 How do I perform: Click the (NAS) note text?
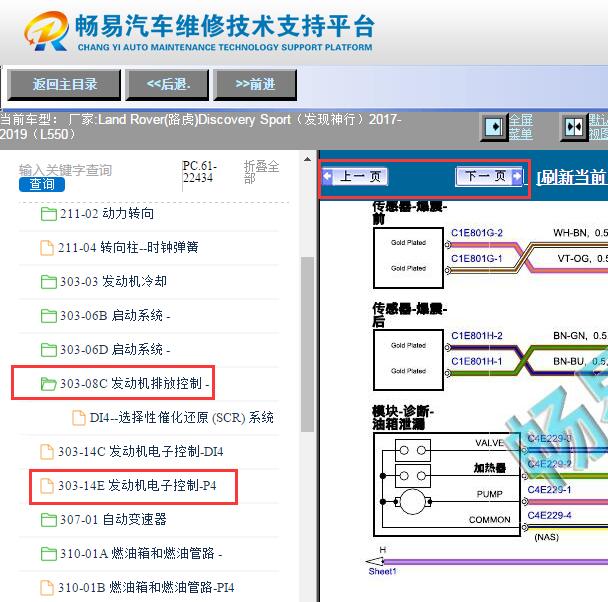coord(546,537)
